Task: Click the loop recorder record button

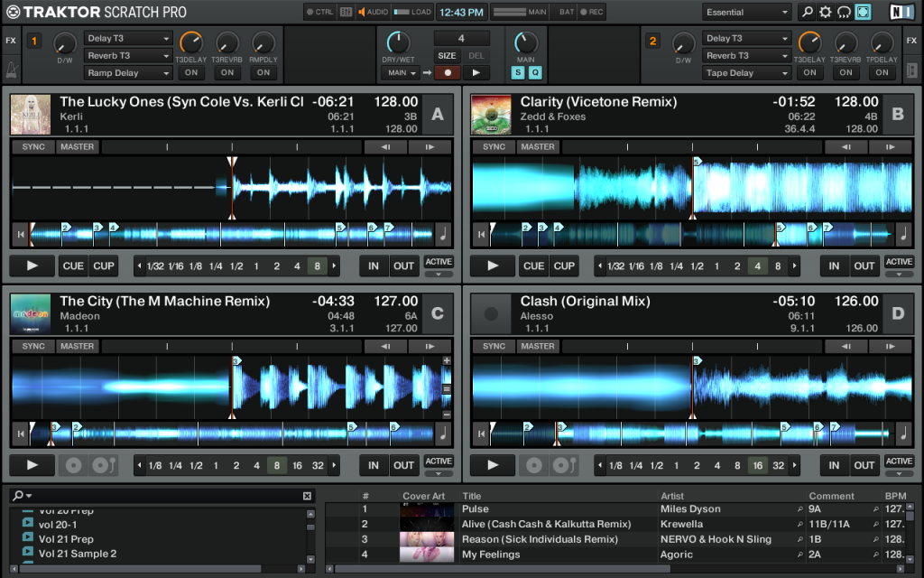Action: pyautogui.click(x=448, y=72)
